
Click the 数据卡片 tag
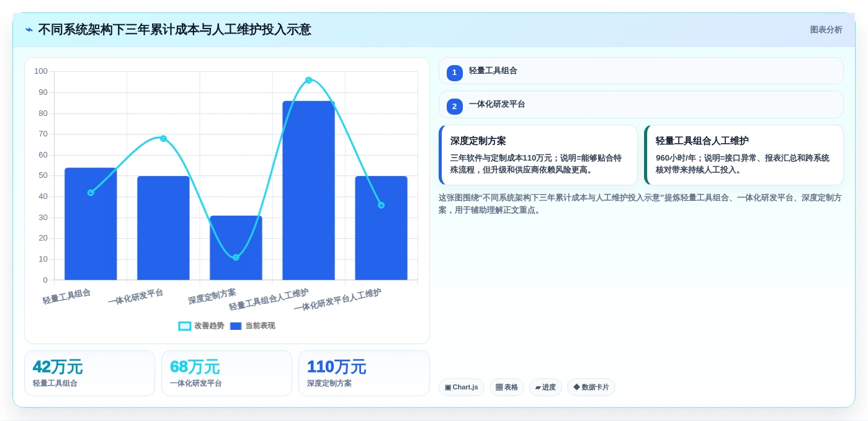(x=591, y=388)
